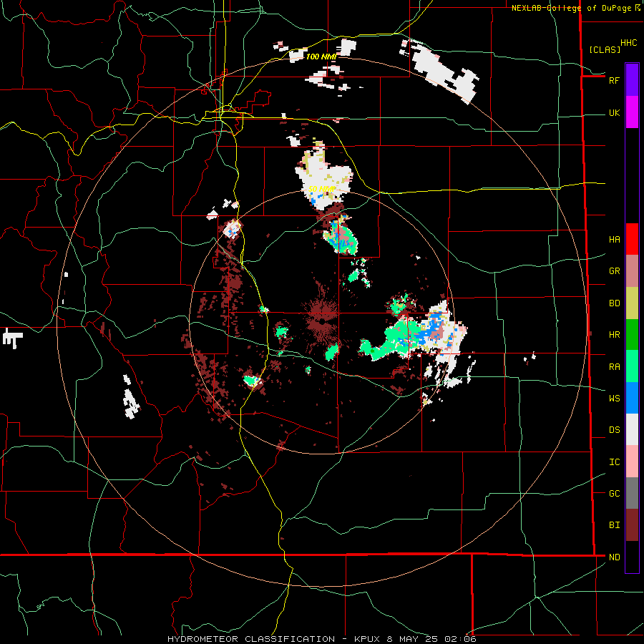Image resolution: width=644 pixels, height=644 pixels.
Task: Click the BI legend label
Action: pyautogui.click(x=614, y=525)
